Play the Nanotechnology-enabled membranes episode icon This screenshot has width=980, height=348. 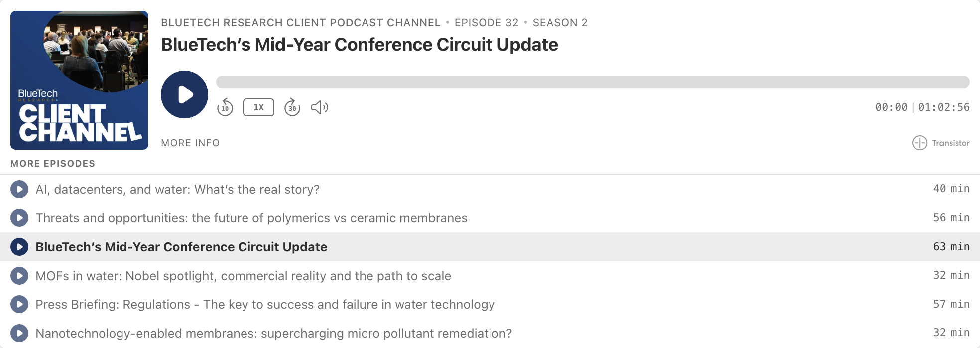19,333
